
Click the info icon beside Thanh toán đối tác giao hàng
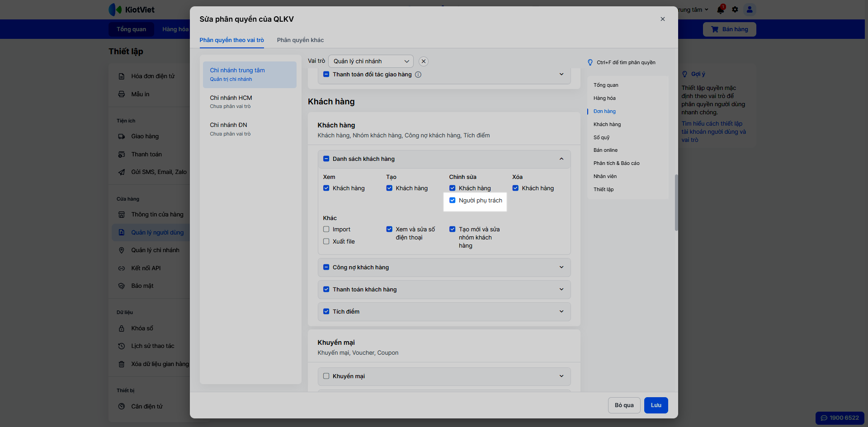[418, 75]
